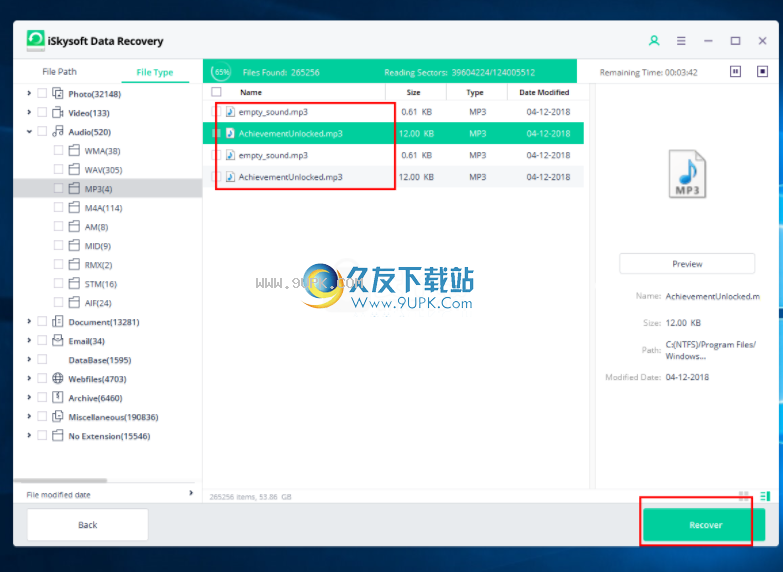Check the Archive(6460) checkbox
Viewport: 783px width, 572px height.
point(42,398)
